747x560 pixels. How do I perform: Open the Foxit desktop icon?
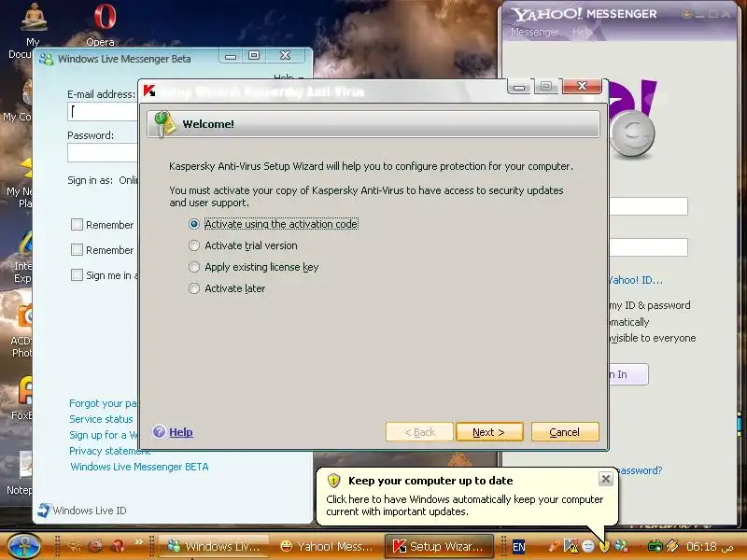point(22,399)
